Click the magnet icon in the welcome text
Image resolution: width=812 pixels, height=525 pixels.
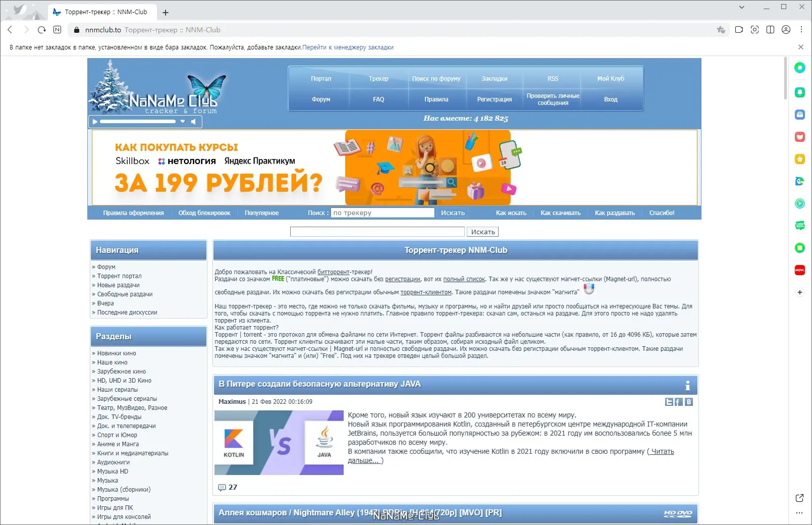point(589,289)
